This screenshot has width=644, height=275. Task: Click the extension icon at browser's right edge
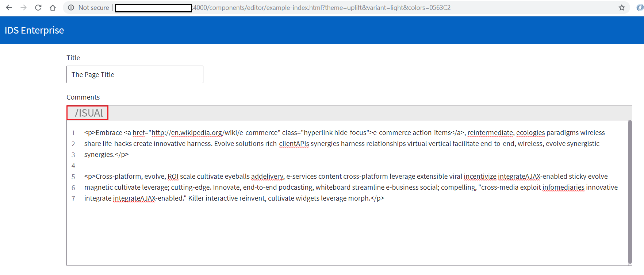pos(640,8)
